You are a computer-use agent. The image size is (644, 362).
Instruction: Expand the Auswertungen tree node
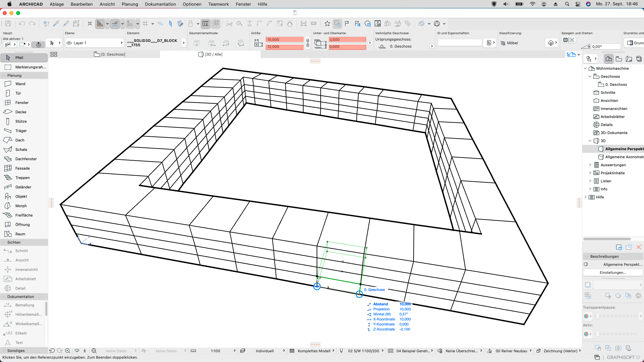coord(590,165)
